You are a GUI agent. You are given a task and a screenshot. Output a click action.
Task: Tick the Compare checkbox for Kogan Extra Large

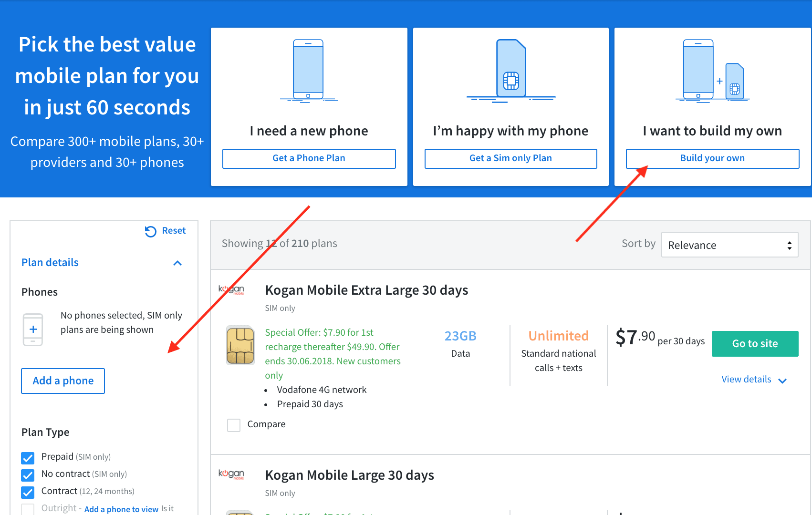[234, 425]
